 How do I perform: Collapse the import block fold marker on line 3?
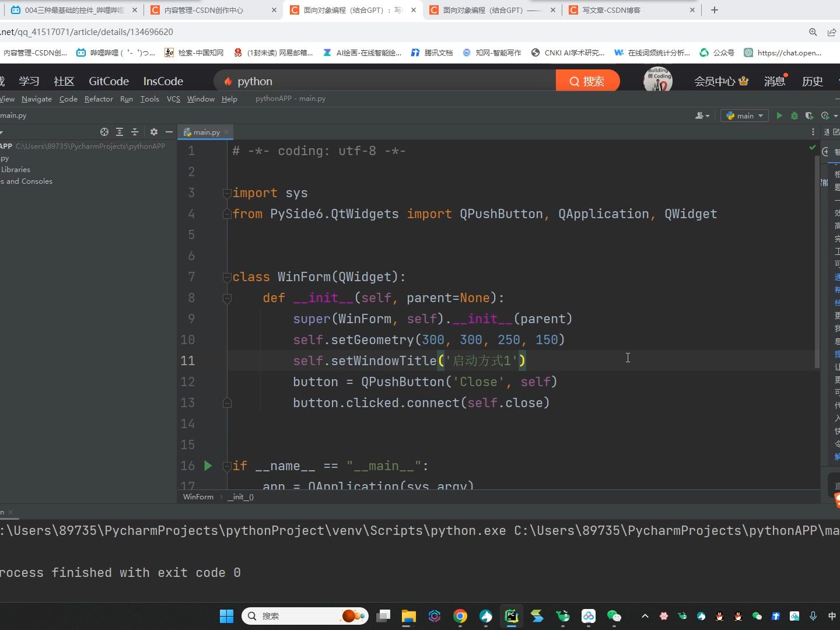click(x=227, y=193)
